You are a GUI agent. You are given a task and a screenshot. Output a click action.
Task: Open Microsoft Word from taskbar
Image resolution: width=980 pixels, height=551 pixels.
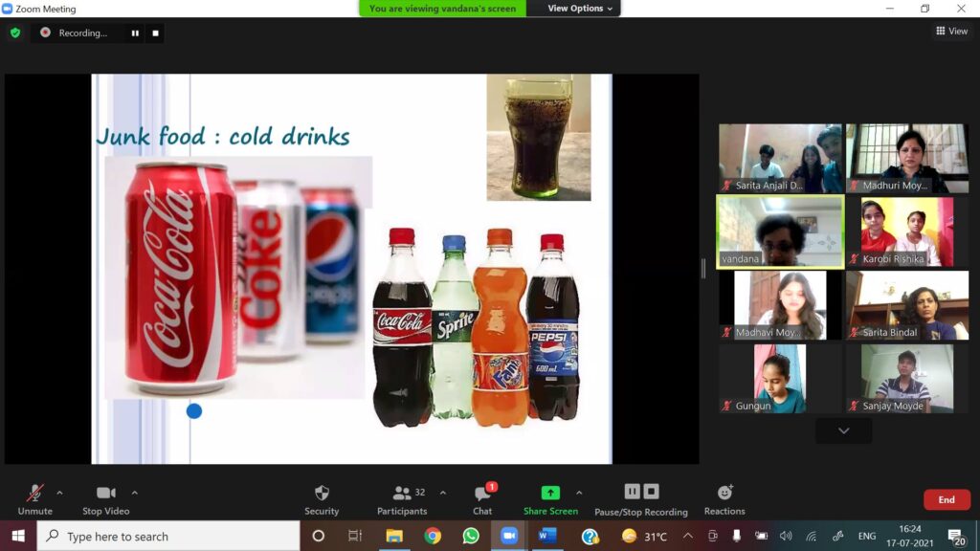tap(547, 536)
